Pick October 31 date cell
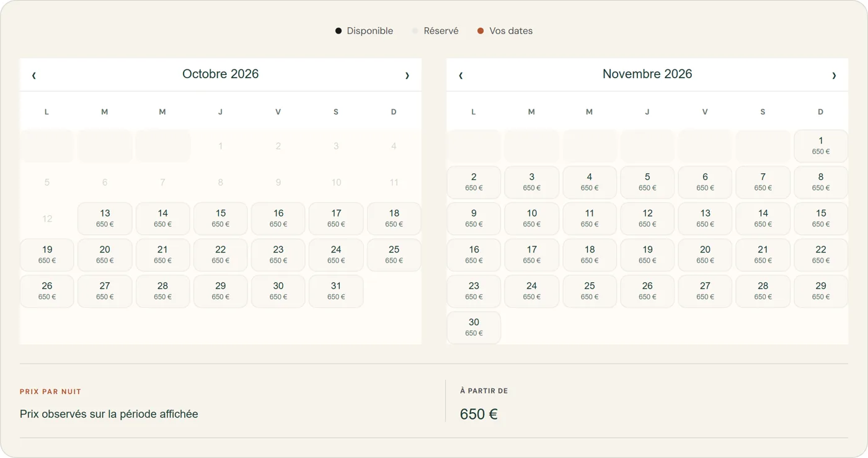Screen dimensions: 868x458 pos(336,291)
